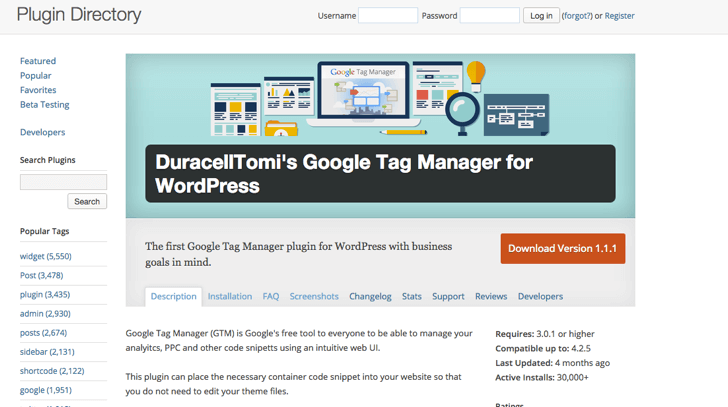
Task: Open the sidebar Developers link
Action: click(42, 132)
